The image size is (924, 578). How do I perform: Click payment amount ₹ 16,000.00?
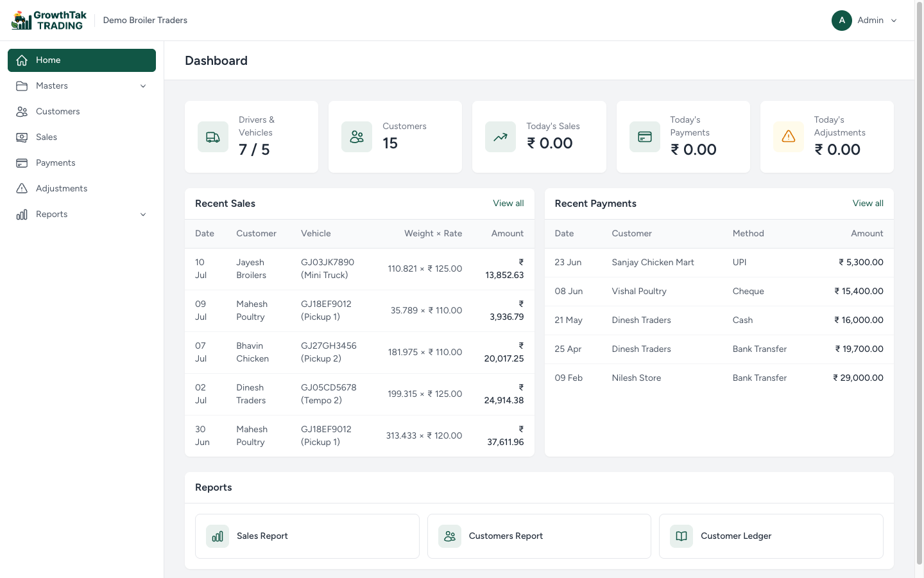point(859,320)
